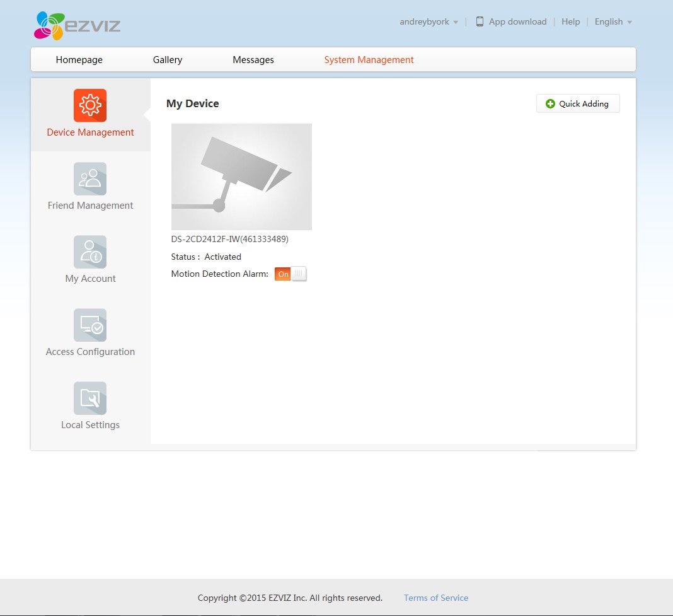
Task: Click the DS-2CD2412F-IW device name
Action: tap(229, 239)
